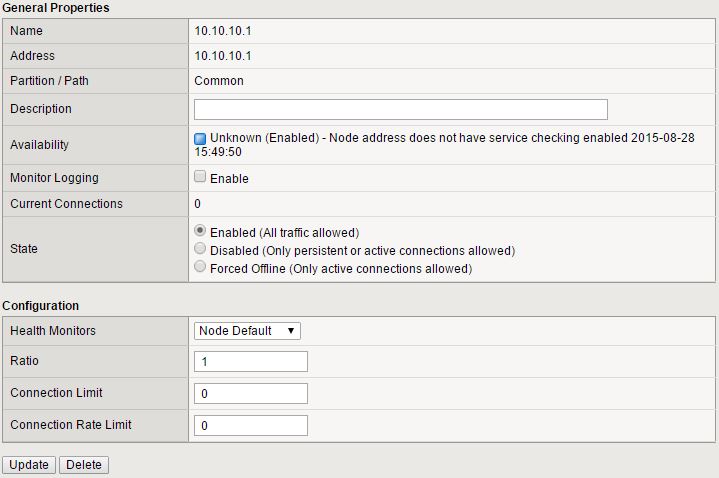Click the Address row value 10.10.10.1
719x478 pixels.
[223, 56]
